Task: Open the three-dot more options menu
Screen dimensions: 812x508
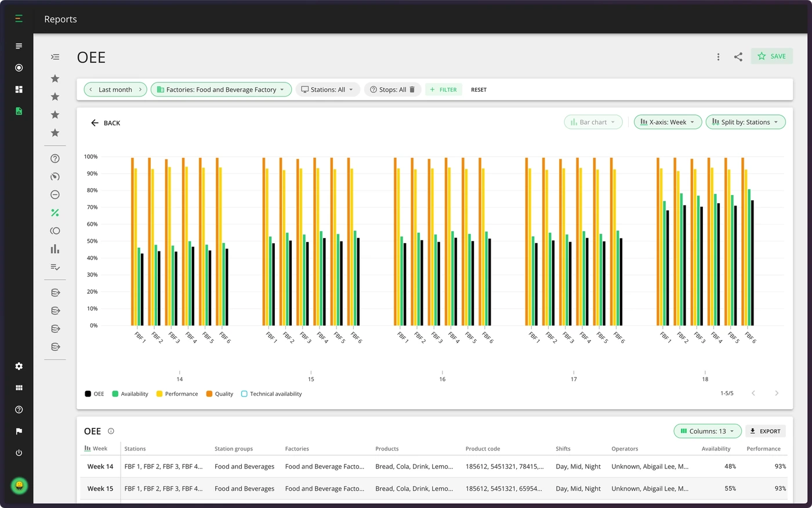Action: (718, 57)
